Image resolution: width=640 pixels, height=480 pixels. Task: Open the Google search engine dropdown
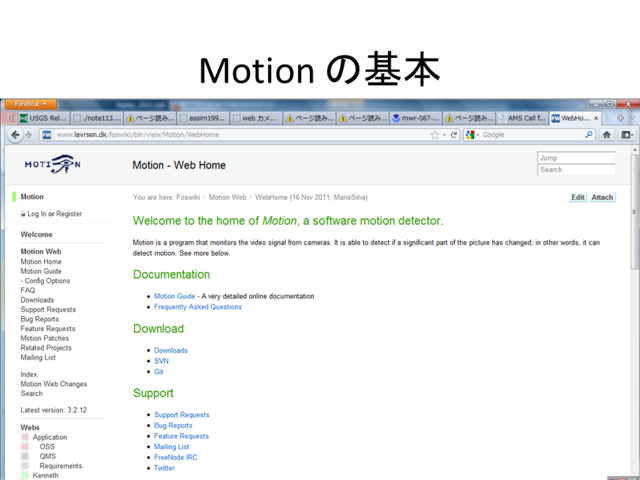(473, 135)
